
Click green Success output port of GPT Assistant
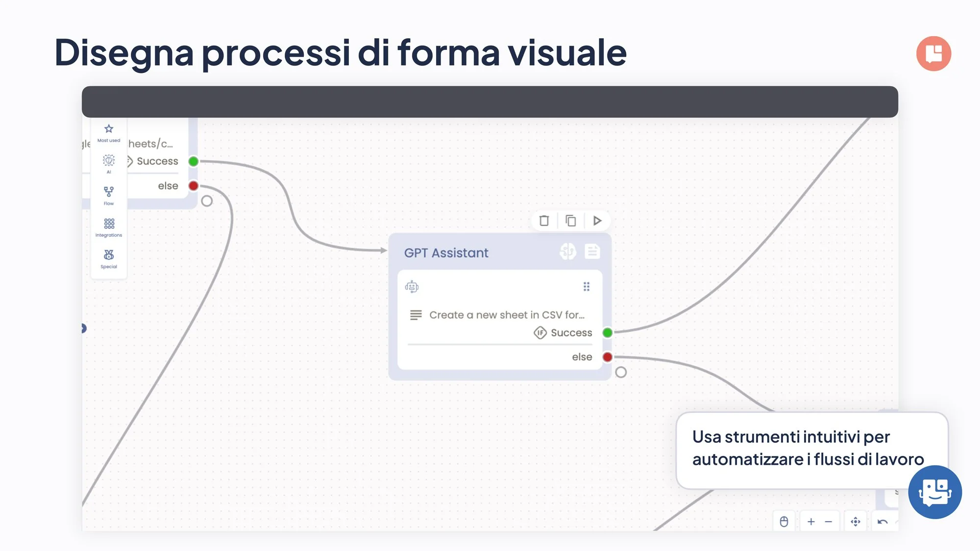(608, 333)
